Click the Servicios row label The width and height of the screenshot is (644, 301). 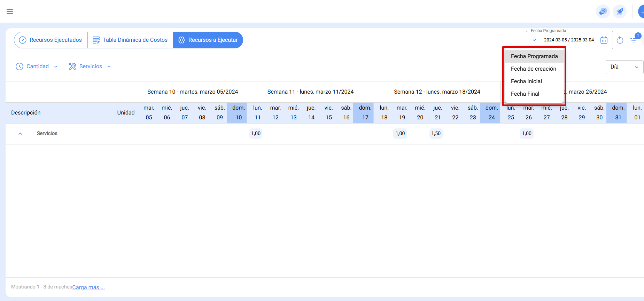tap(47, 134)
